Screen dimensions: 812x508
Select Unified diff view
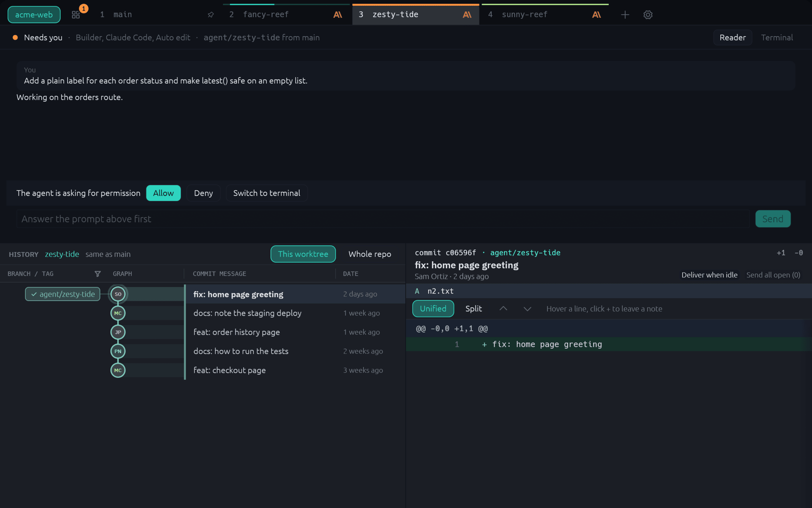click(x=433, y=308)
